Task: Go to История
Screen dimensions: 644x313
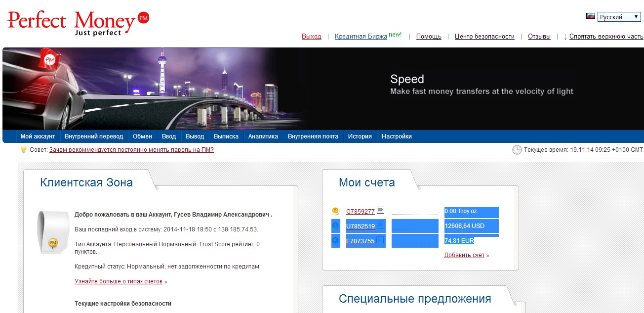Action: pyautogui.click(x=360, y=136)
